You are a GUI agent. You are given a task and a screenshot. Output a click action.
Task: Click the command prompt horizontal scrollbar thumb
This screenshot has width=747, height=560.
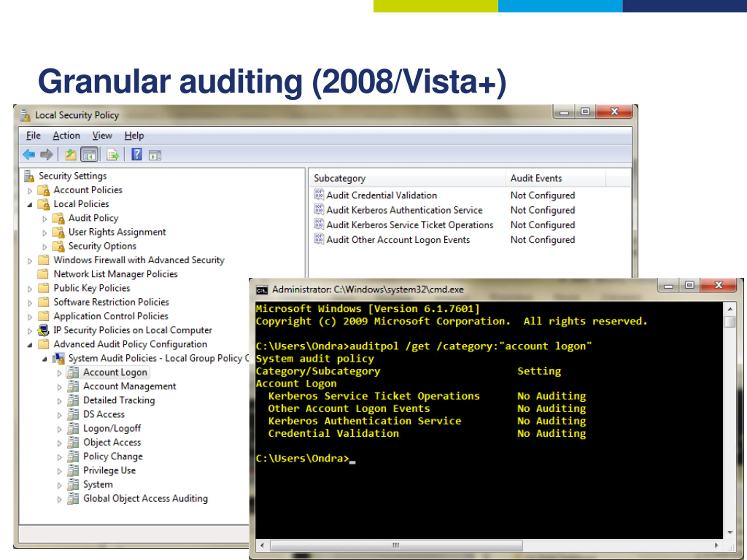pos(396,545)
